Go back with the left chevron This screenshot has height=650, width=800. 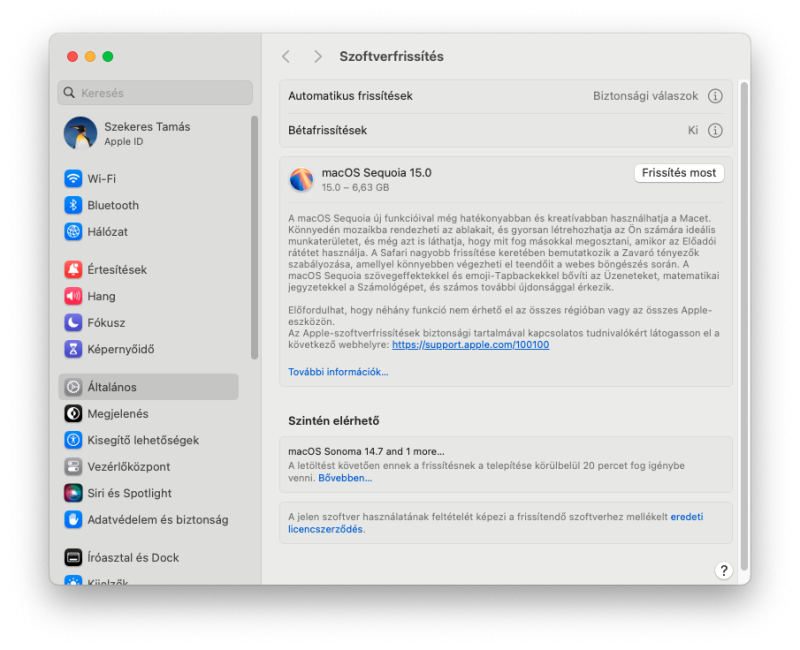tap(286, 57)
